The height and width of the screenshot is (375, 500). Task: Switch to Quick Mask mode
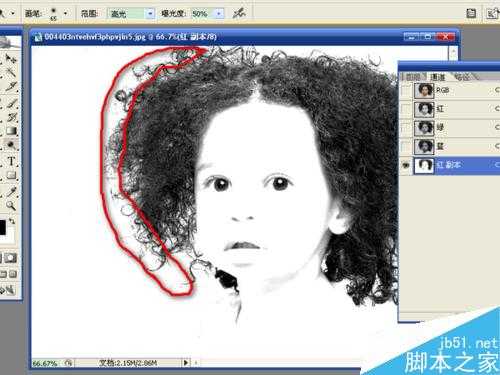pos(11,258)
